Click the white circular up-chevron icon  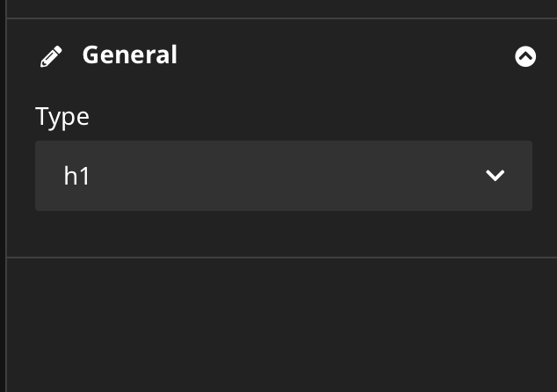[525, 56]
